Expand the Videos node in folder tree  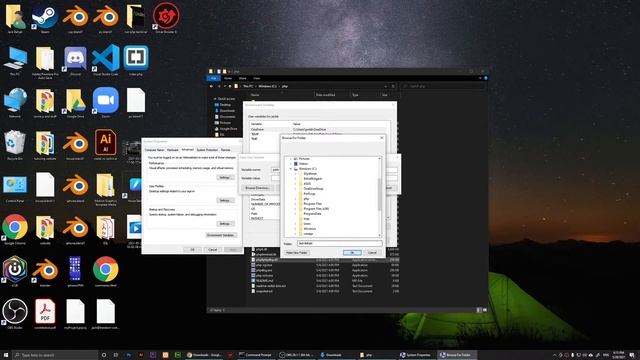291,164
